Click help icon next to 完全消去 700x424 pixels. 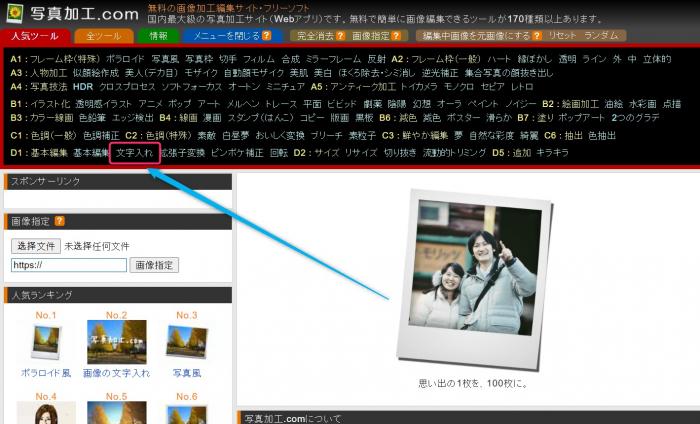340,36
